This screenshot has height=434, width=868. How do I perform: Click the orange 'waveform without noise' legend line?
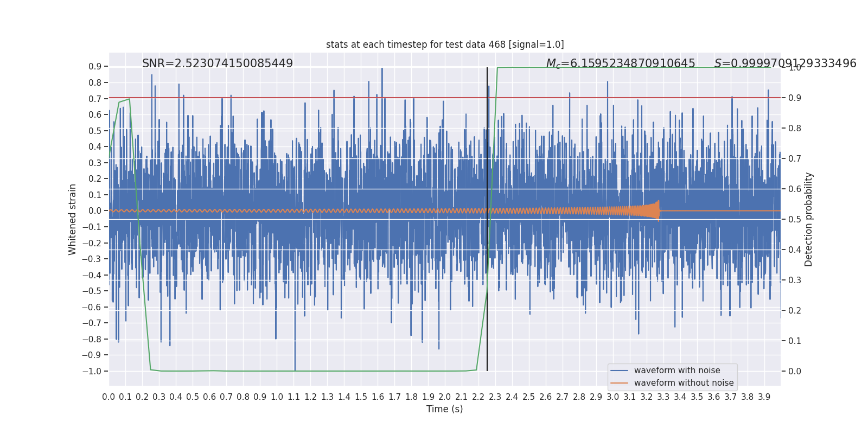tap(619, 383)
